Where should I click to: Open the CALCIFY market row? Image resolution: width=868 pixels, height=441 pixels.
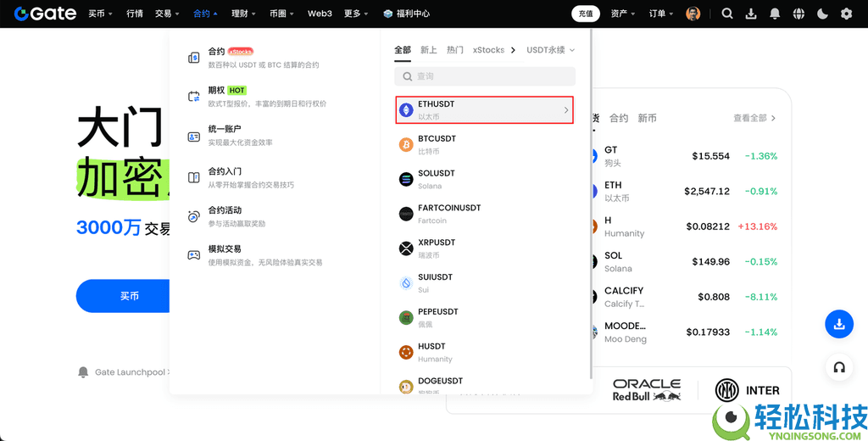point(684,297)
